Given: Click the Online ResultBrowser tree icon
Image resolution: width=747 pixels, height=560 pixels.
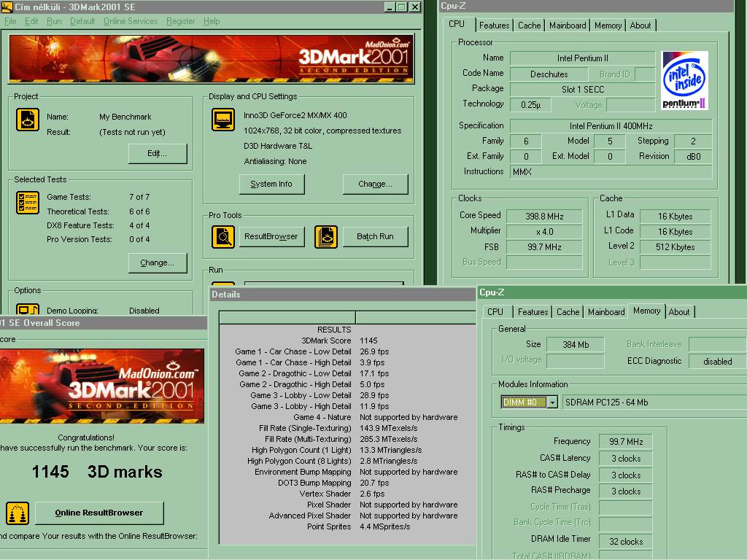Looking at the screenshot, I should click(18, 513).
